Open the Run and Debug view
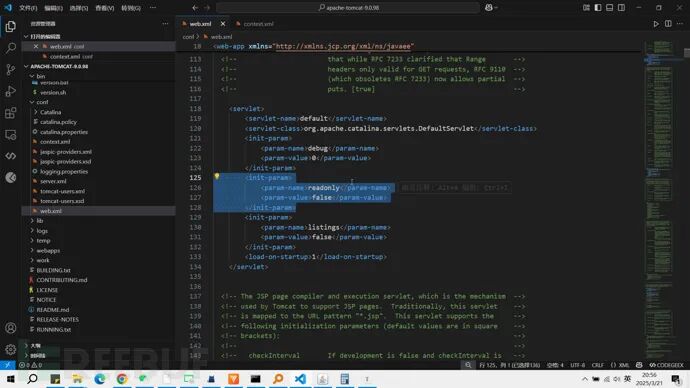690x388 pixels. pyautogui.click(x=11, y=91)
